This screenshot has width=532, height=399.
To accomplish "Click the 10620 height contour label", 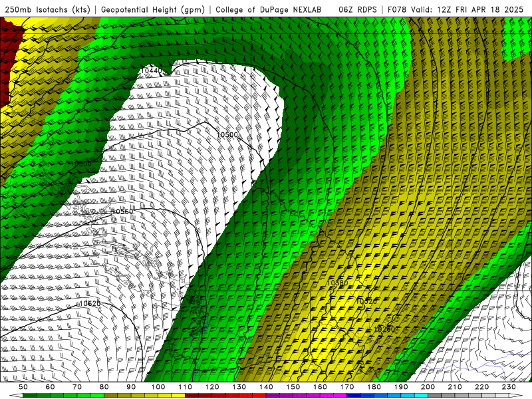I will coord(90,303).
